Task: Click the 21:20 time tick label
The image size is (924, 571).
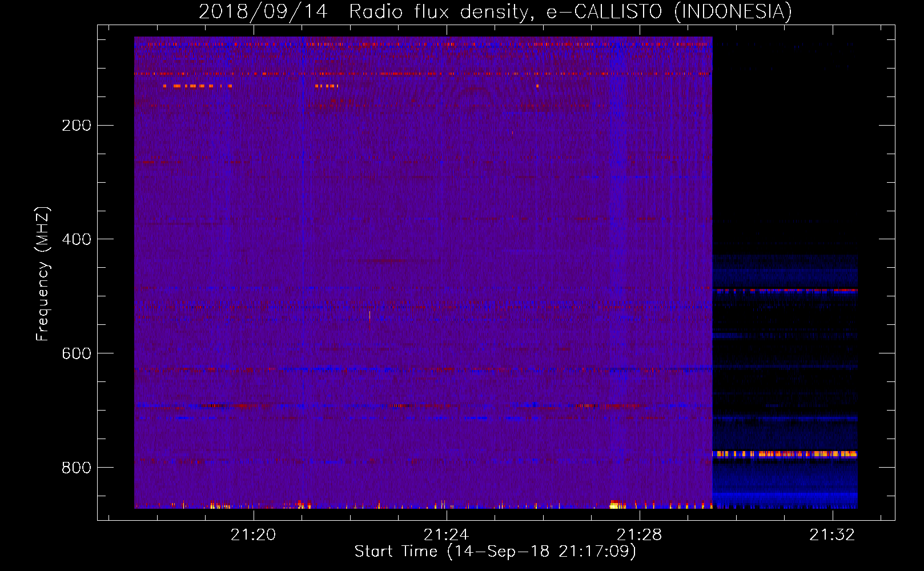Action: coord(253,535)
